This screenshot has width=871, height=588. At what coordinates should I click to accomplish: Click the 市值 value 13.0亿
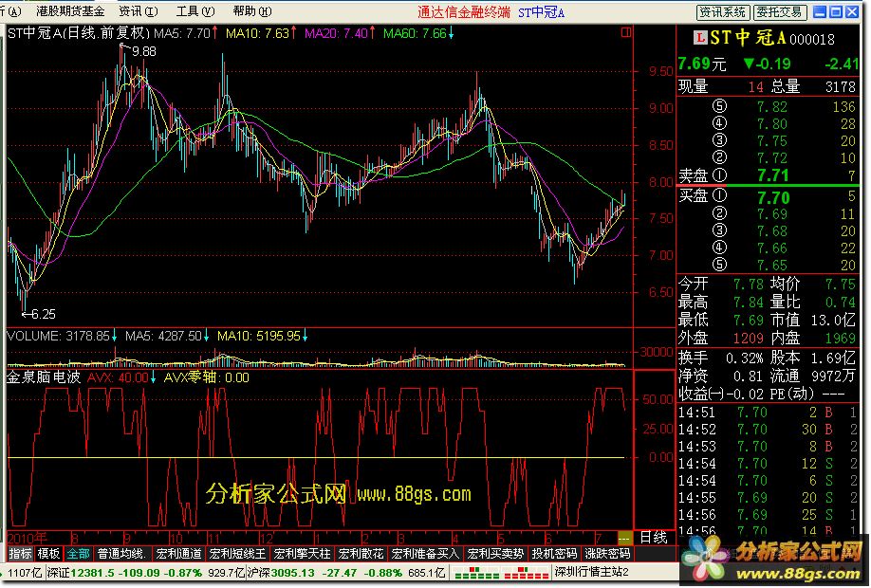832,320
